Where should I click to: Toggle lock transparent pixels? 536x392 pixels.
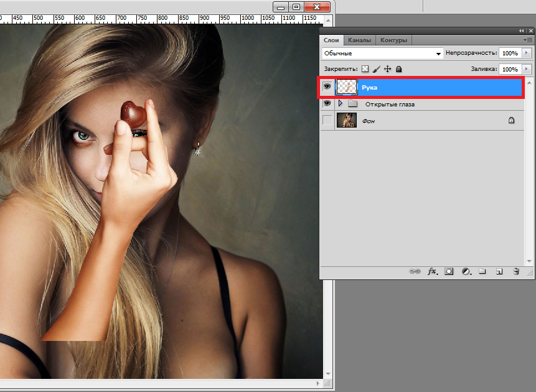tap(365, 69)
